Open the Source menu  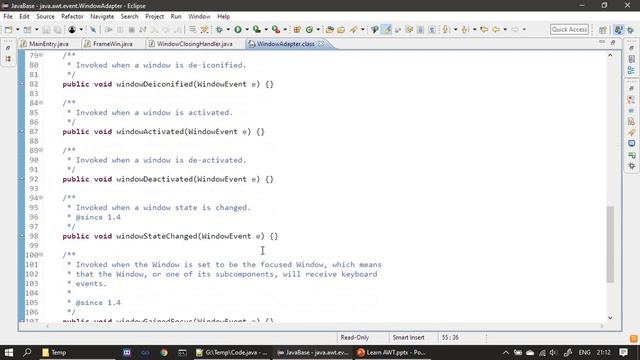click(x=45, y=16)
